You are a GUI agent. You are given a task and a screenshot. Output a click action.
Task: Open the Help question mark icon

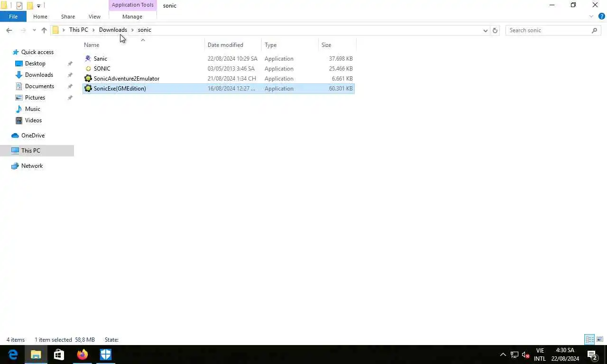pos(602,17)
